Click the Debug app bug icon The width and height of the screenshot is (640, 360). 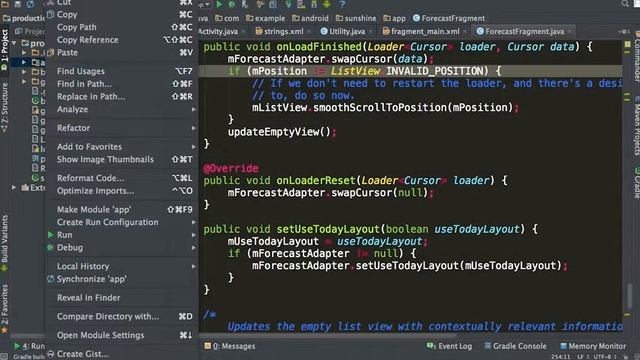click(x=232, y=4)
